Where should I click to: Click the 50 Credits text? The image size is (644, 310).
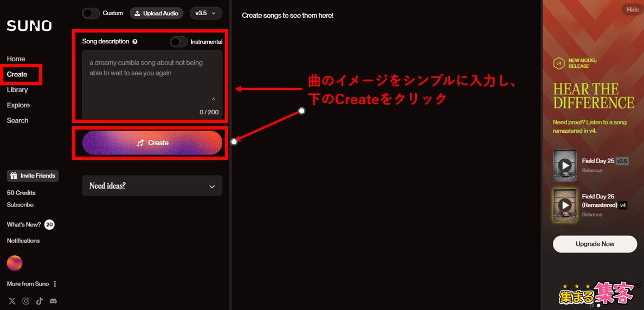(x=21, y=192)
